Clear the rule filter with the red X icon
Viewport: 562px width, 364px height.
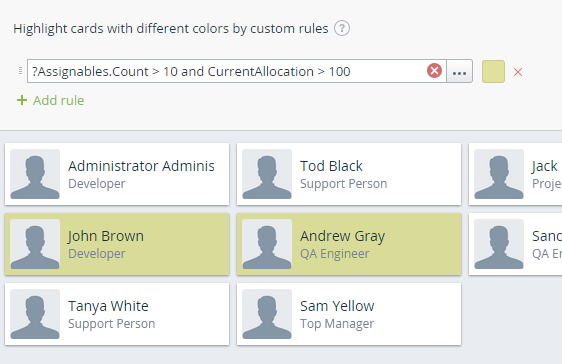coord(434,71)
